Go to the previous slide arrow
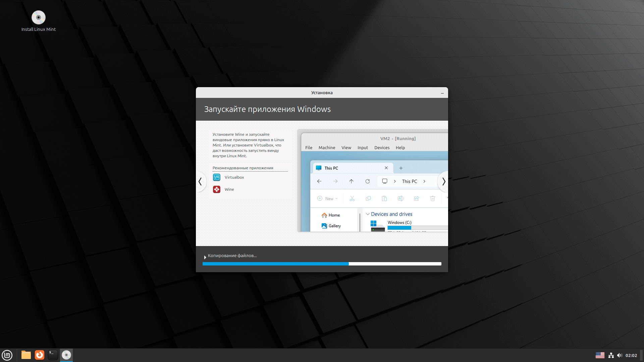644x362 pixels. 200,181
